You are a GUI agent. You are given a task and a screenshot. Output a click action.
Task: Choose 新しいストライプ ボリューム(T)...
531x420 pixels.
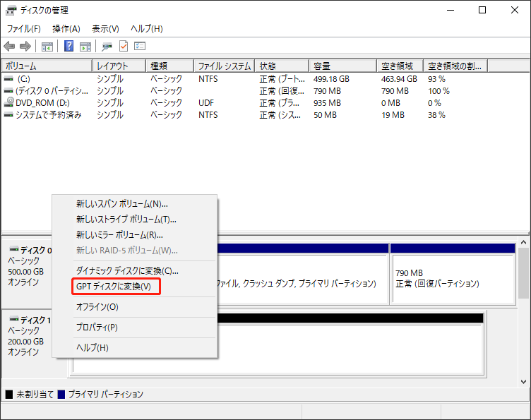(x=135, y=220)
